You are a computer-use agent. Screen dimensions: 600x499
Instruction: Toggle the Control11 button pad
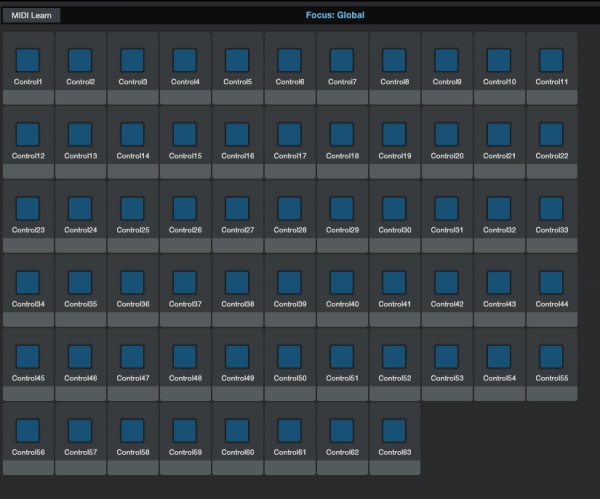pyautogui.click(x=551, y=60)
